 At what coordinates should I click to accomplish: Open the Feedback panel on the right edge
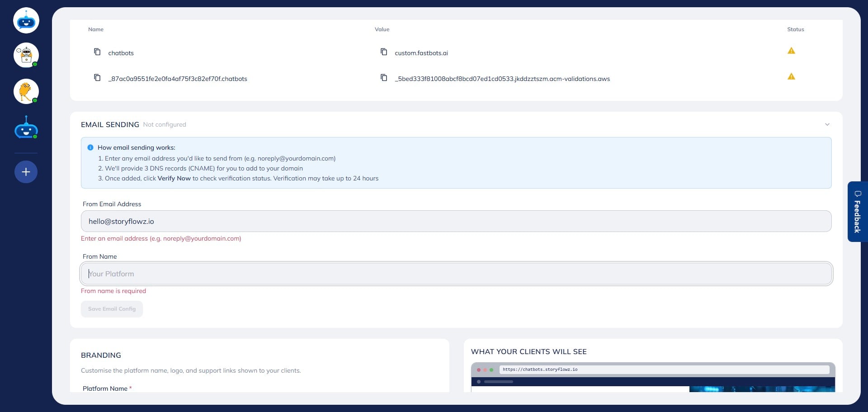(857, 212)
